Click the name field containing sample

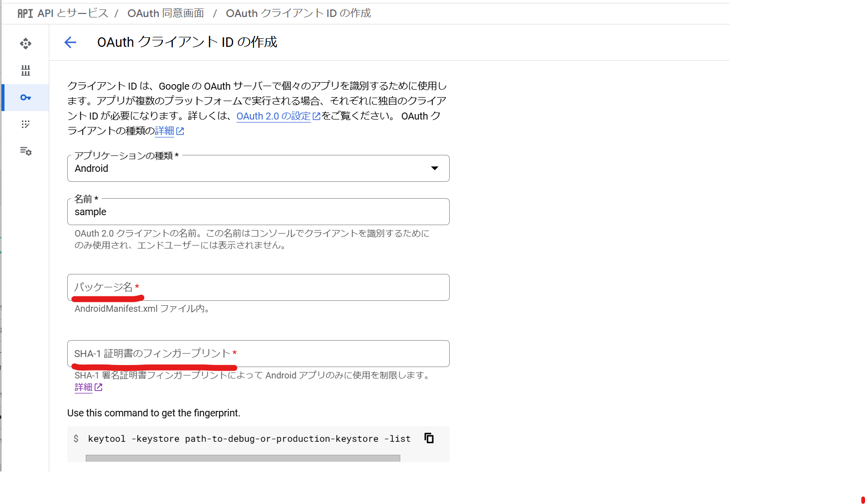pyautogui.click(x=258, y=212)
